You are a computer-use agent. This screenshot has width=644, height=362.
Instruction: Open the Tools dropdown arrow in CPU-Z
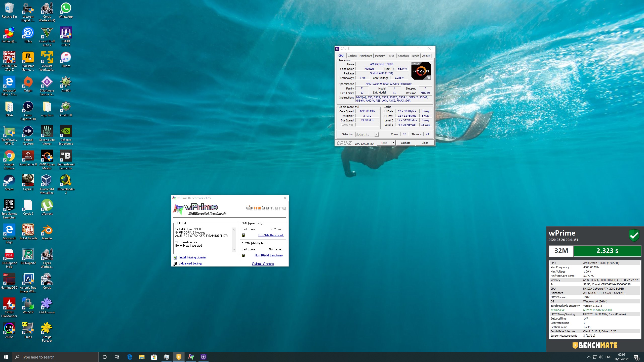point(393,143)
